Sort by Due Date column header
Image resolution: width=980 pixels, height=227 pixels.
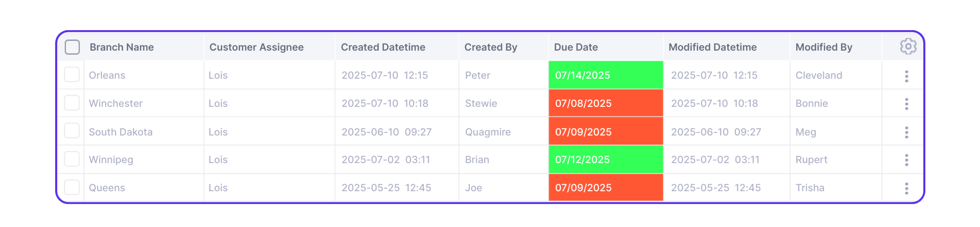click(x=576, y=47)
